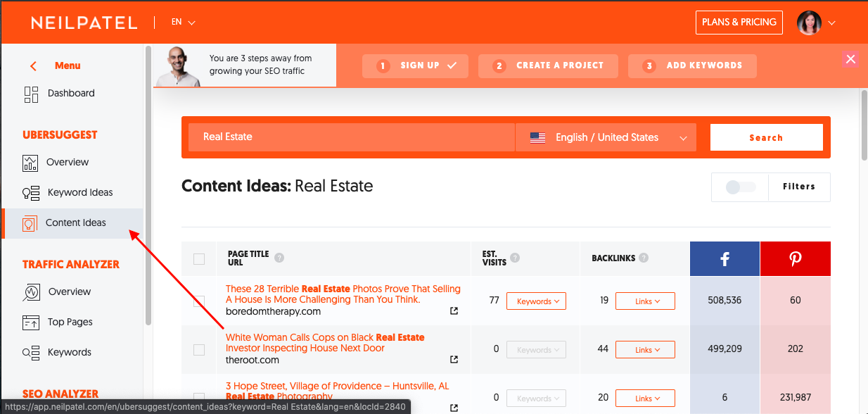This screenshot has width=868, height=414.
Task: Click the Keyword Ideas lightbulb icon
Action: (x=31, y=193)
